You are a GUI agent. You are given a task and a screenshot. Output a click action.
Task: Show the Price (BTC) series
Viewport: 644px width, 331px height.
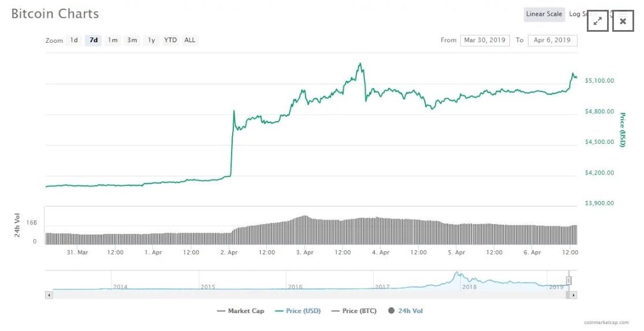[353, 311]
